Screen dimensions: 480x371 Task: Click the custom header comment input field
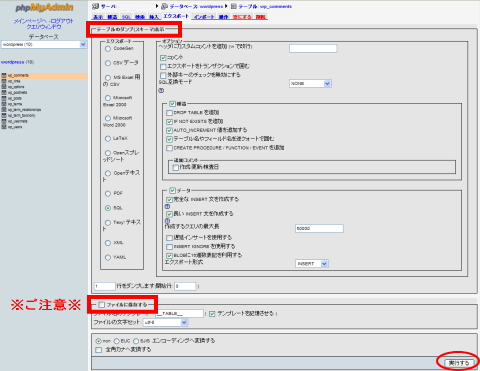coord(313,49)
